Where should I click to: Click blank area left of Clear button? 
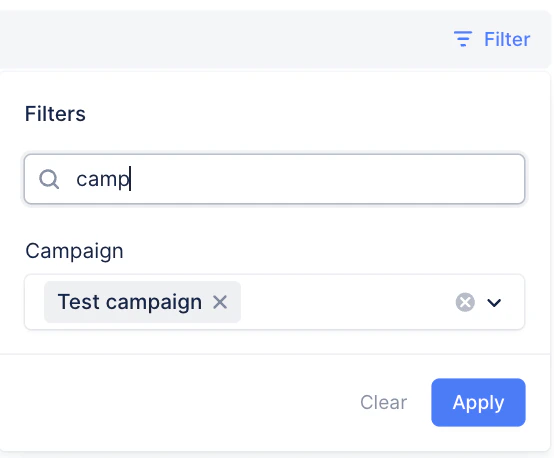[x=177, y=402]
